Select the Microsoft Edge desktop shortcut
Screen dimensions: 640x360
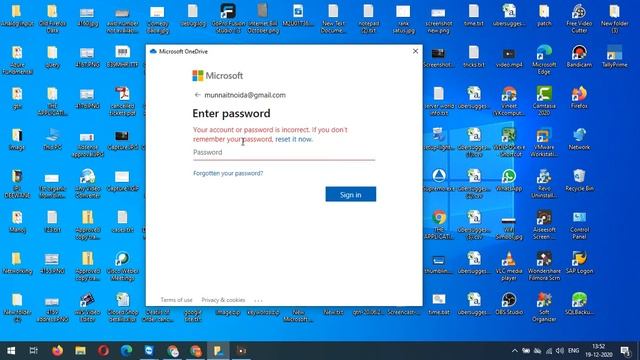pyautogui.click(x=544, y=60)
